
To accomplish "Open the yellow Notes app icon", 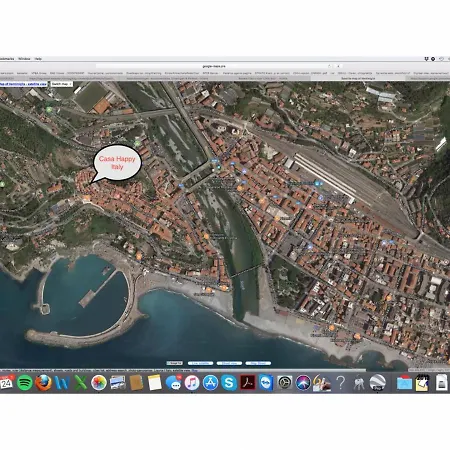I will (155, 383).
